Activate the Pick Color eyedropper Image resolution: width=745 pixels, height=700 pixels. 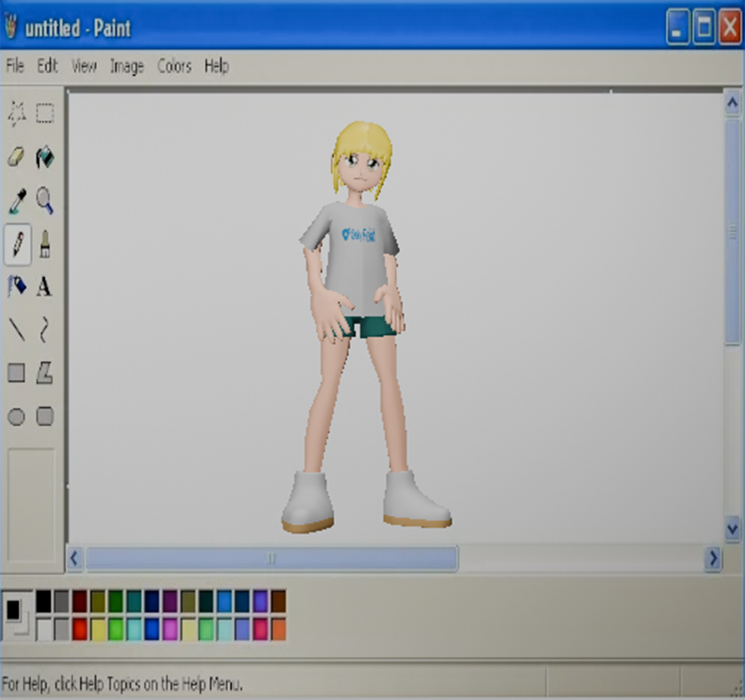(17, 201)
